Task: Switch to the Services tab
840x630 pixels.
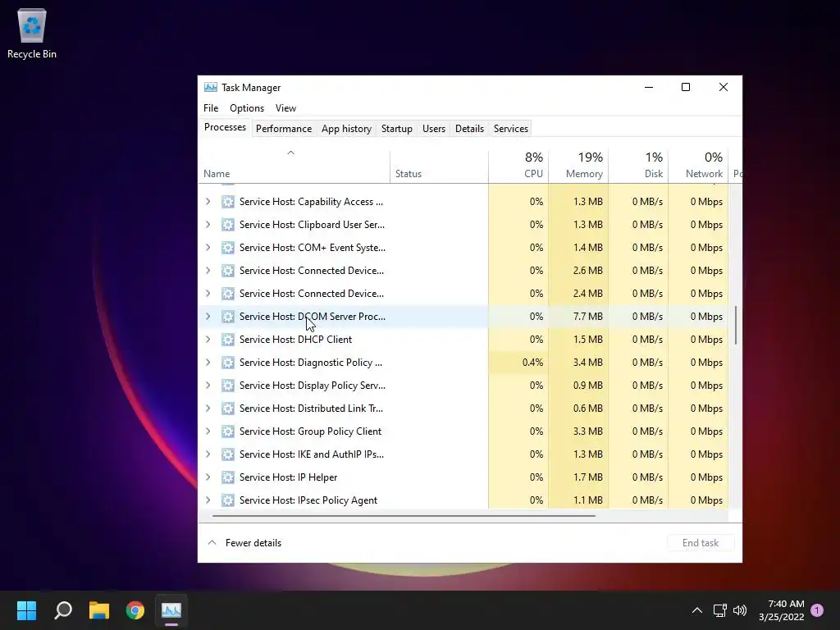Action: click(x=511, y=129)
